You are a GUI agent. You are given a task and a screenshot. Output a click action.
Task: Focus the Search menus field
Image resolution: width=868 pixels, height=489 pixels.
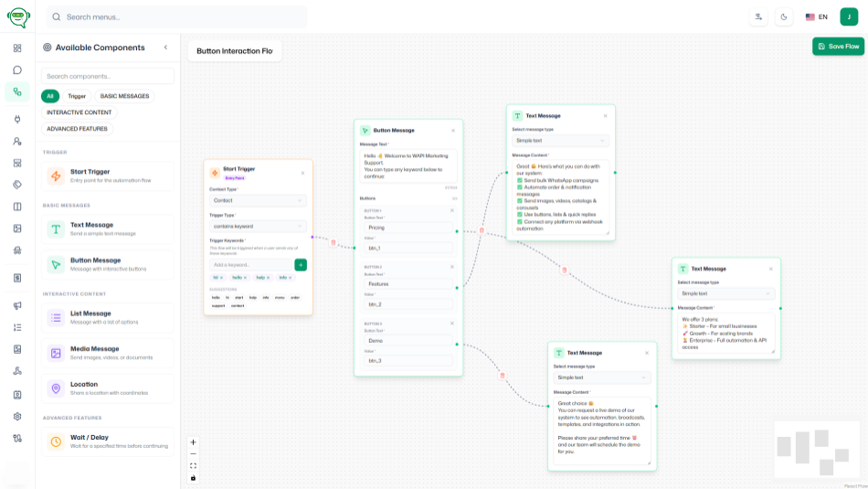177,17
